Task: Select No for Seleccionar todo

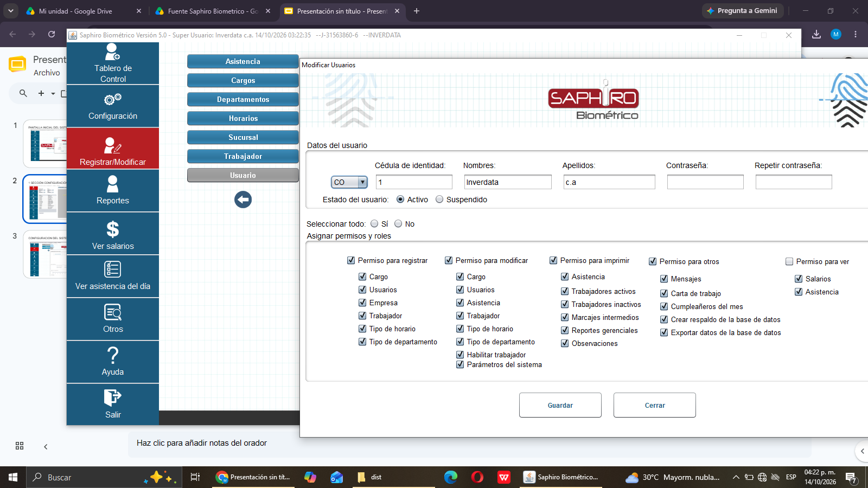Action: coord(398,224)
